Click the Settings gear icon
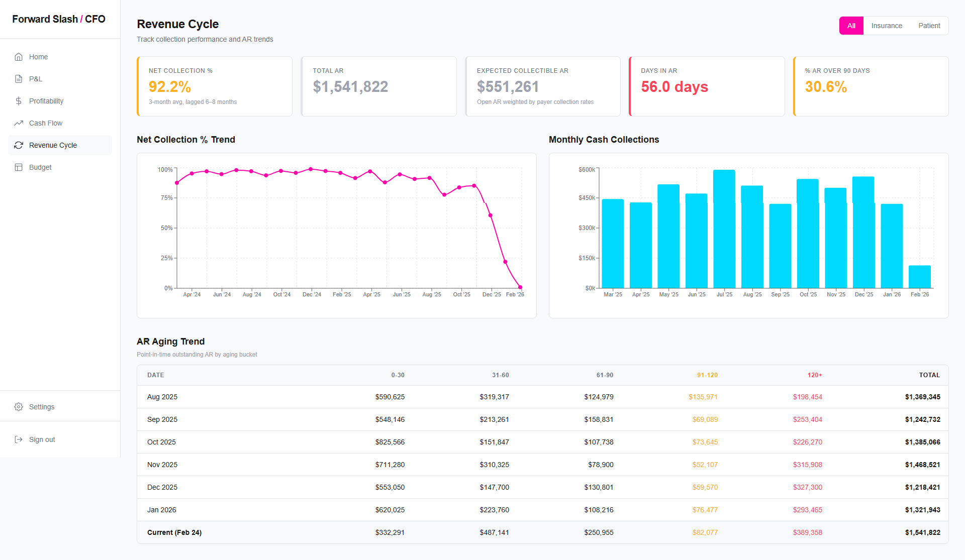The height and width of the screenshot is (560, 965). pyautogui.click(x=19, y=407)
